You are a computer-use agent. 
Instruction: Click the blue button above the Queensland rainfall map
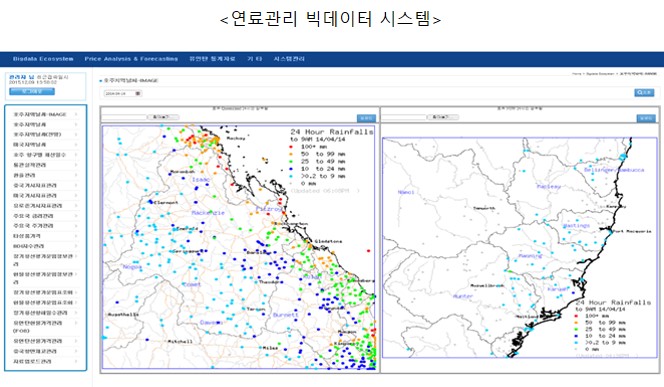[x=366, y=118]
